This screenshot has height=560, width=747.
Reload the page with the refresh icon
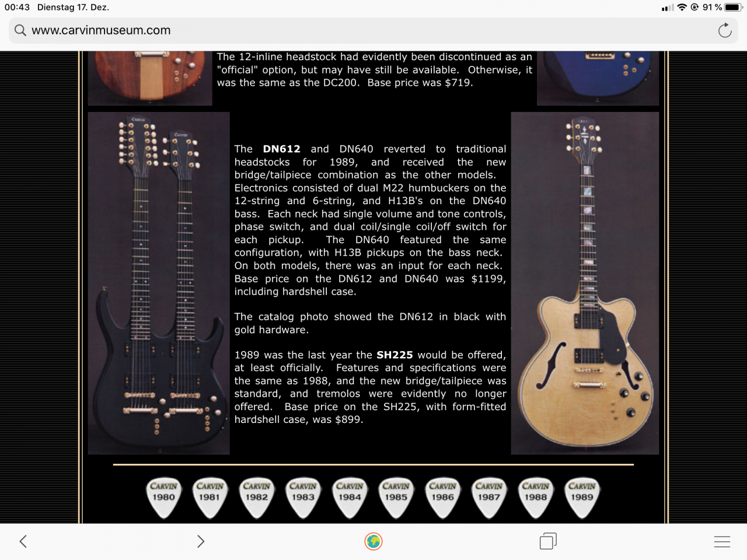[725, 30]
